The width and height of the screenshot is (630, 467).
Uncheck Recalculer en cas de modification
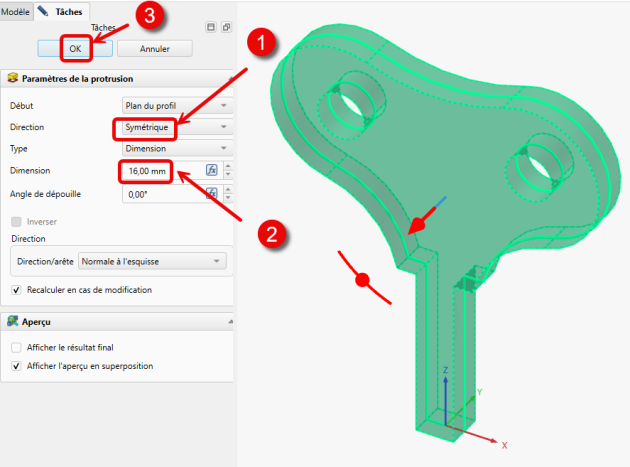[x=16, y=290]
